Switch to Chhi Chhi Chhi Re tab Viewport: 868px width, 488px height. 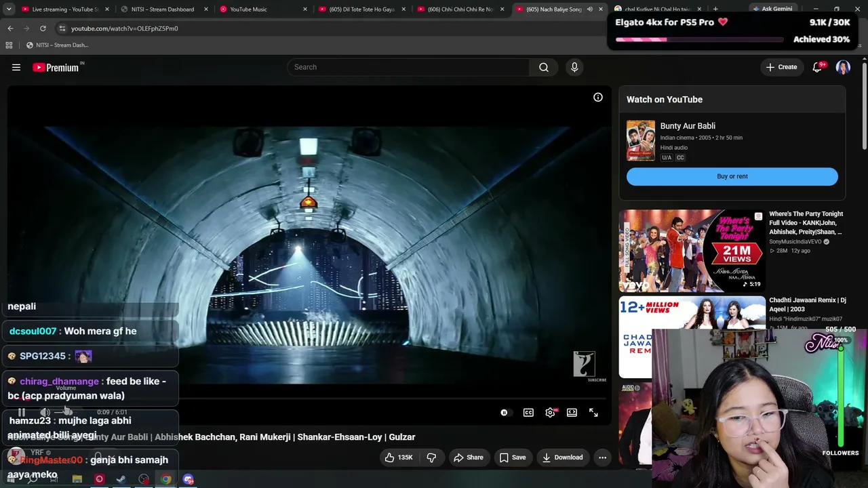point(459,9)
